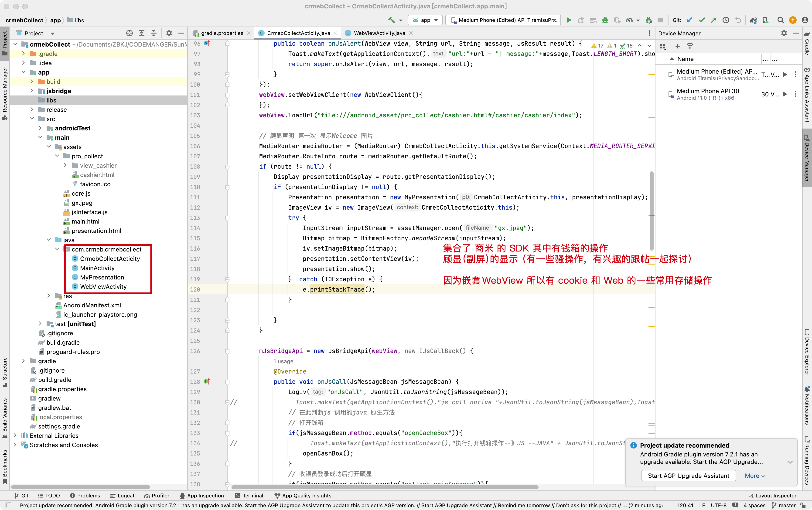Click Attach Debugger to Android Process icon
This screenshot has height=510, width=812.
click(648, 20)
